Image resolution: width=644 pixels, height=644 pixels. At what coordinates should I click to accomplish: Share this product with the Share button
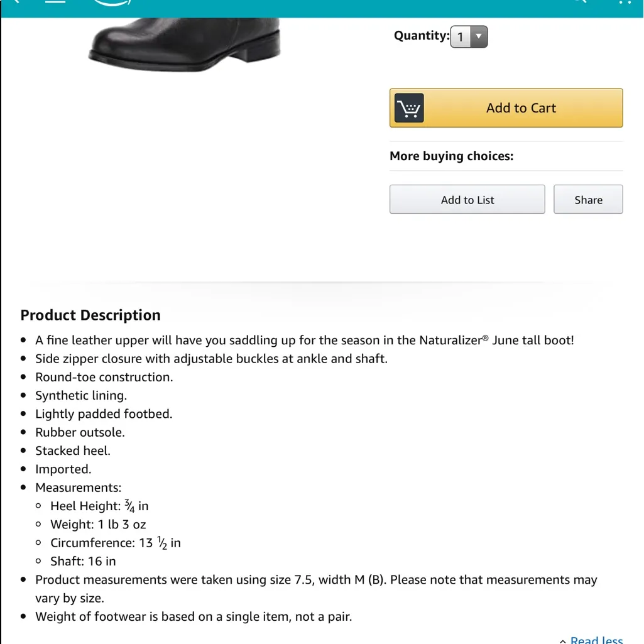(x=588, y=200)
